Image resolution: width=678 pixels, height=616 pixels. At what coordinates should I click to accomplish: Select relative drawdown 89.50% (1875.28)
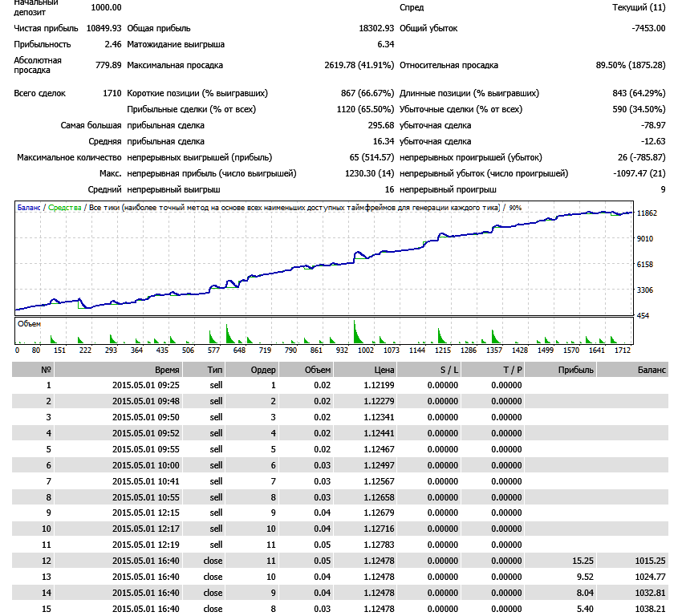pyautogui.click(x=631, y=65)
